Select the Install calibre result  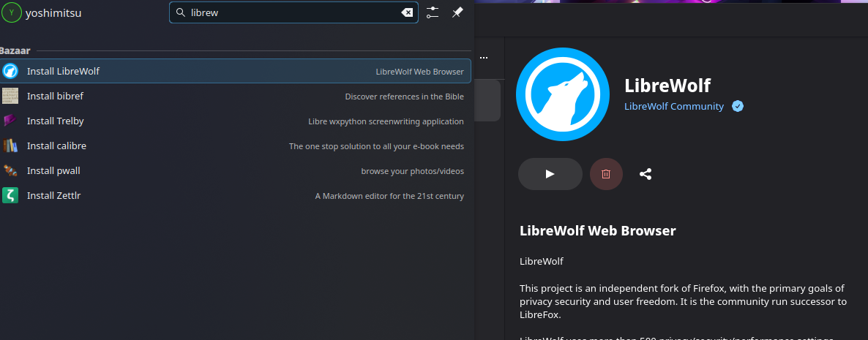tap(235, 146)
